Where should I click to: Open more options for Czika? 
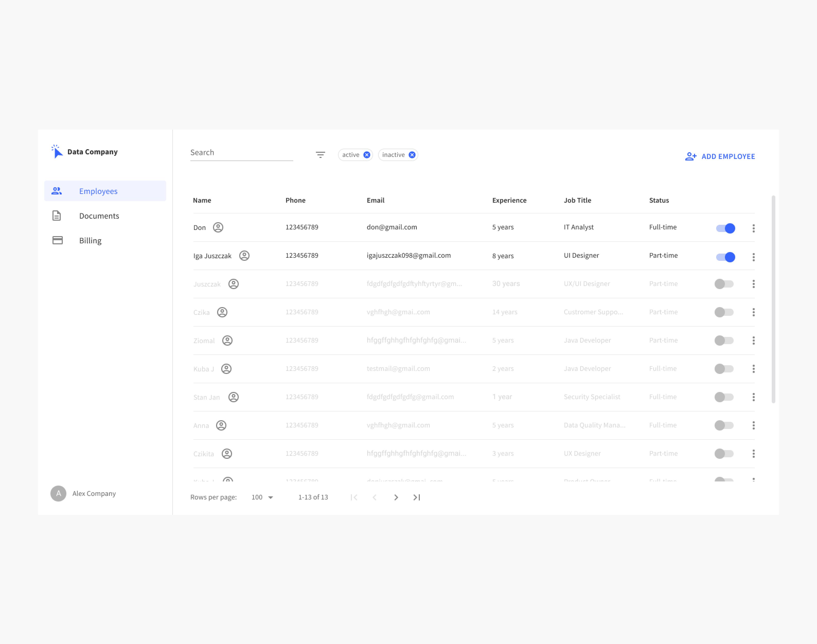click(x=753, y=312)
